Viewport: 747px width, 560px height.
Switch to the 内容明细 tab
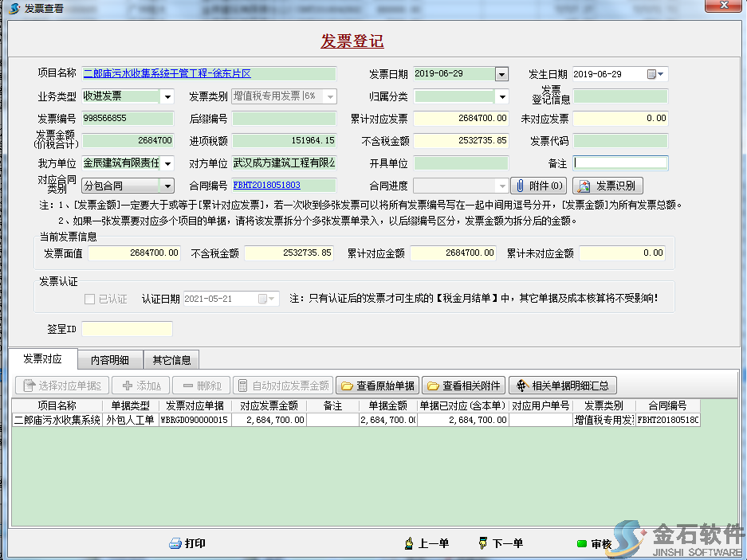(112, 359)
